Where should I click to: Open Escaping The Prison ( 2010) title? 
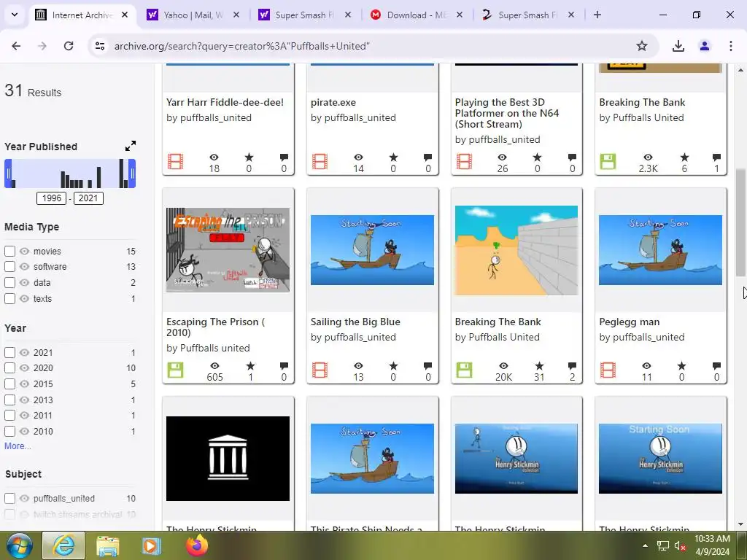(215, 327)
